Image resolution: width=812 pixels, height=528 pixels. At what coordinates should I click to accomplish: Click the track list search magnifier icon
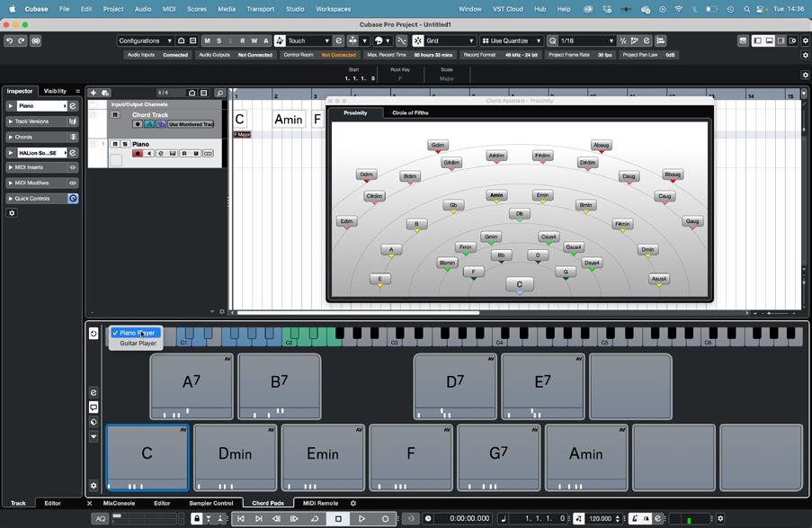coord(219,93)
